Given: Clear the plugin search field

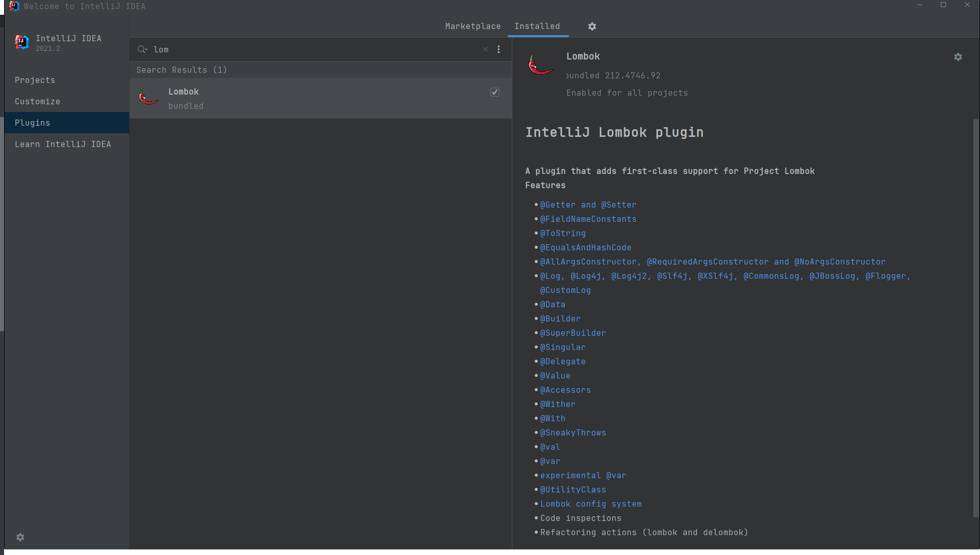Looking at the screenshot, I should pos(485,49).
